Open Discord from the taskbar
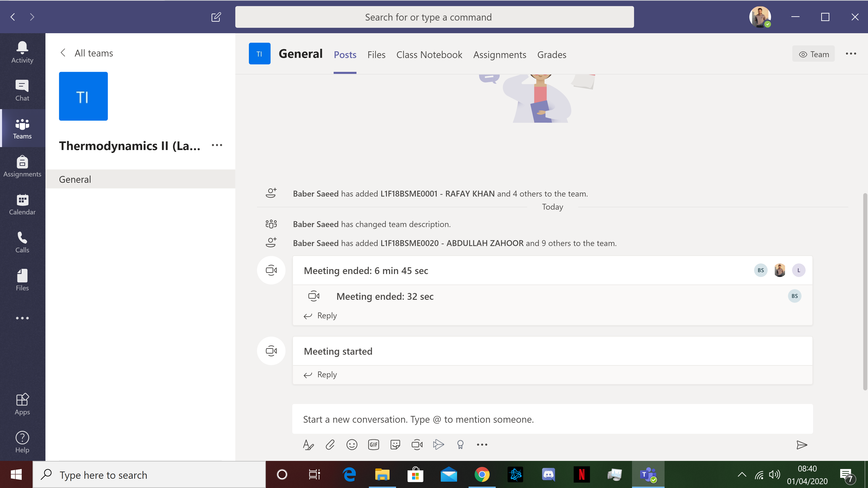 tap(548, 475)
